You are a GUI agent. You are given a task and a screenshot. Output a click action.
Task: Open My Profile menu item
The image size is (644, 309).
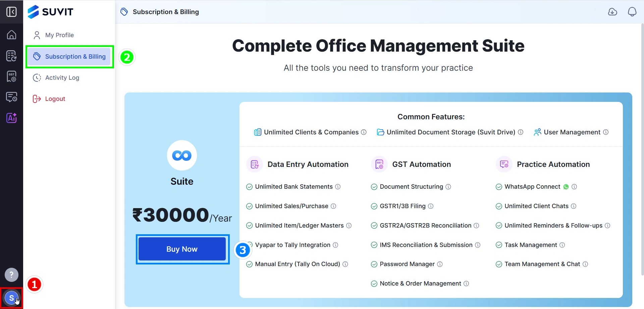[x=69, y=35]
